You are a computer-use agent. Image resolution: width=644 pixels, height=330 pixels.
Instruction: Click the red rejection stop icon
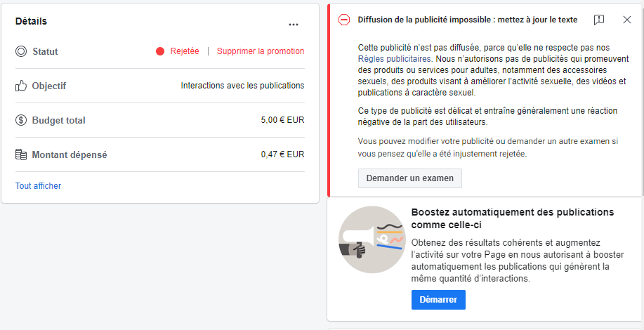coord(344,20)
